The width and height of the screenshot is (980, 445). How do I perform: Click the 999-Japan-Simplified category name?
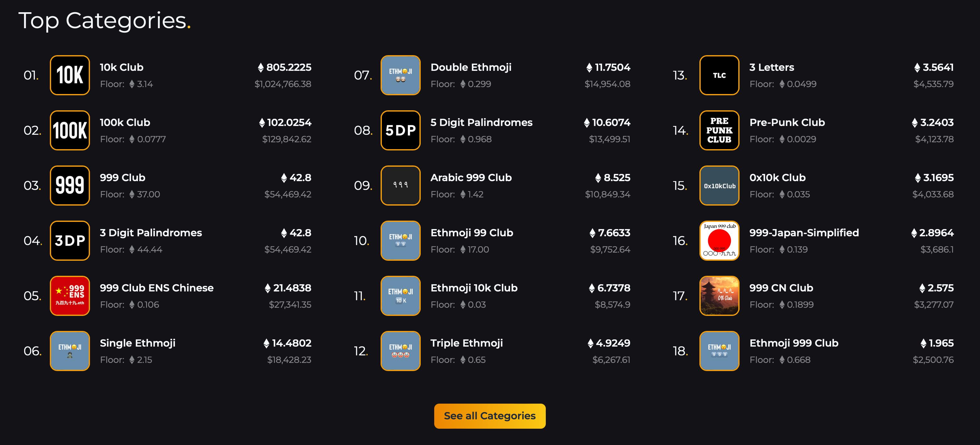click(x=804, y=233)
